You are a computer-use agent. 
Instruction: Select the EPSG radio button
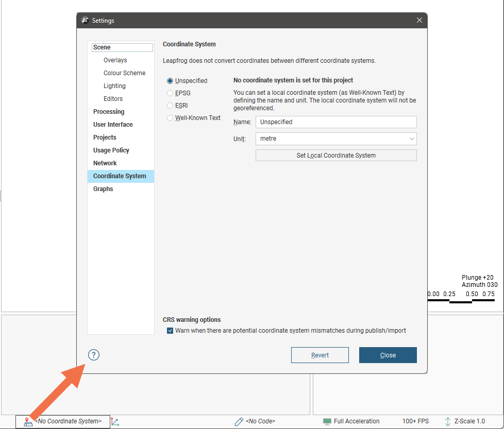pos(170,93)
